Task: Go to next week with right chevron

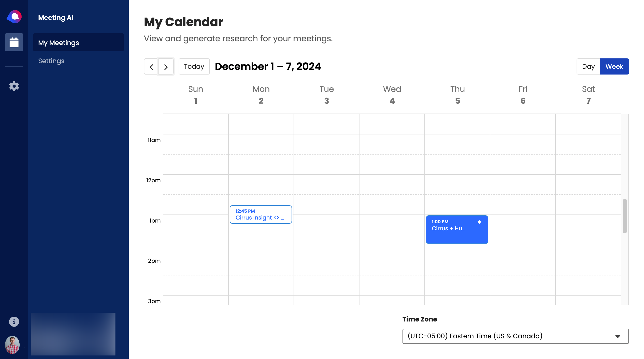Action: [x=166, y=67]
